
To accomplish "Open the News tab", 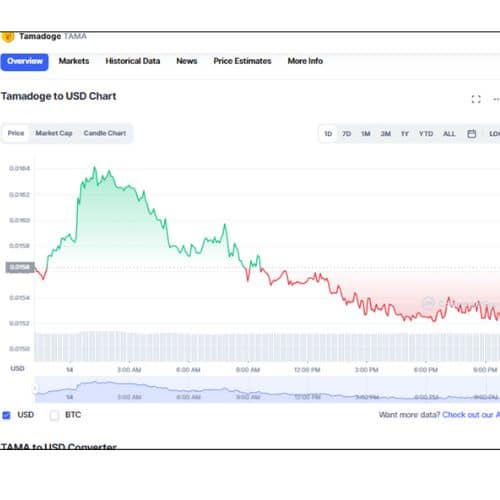I will (x=187, y=61).
